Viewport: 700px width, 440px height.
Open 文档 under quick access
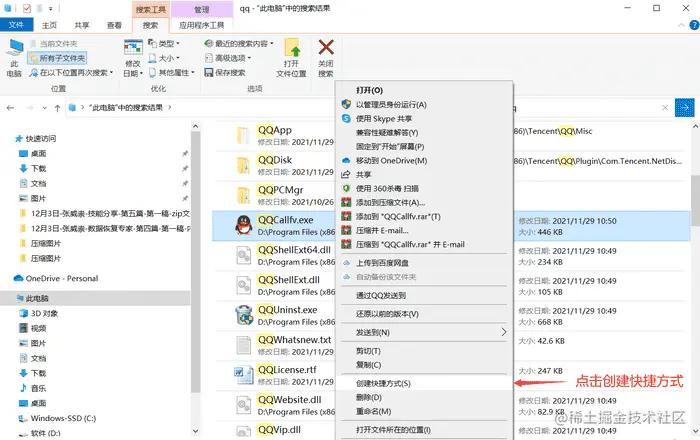(x=33, y=183)
